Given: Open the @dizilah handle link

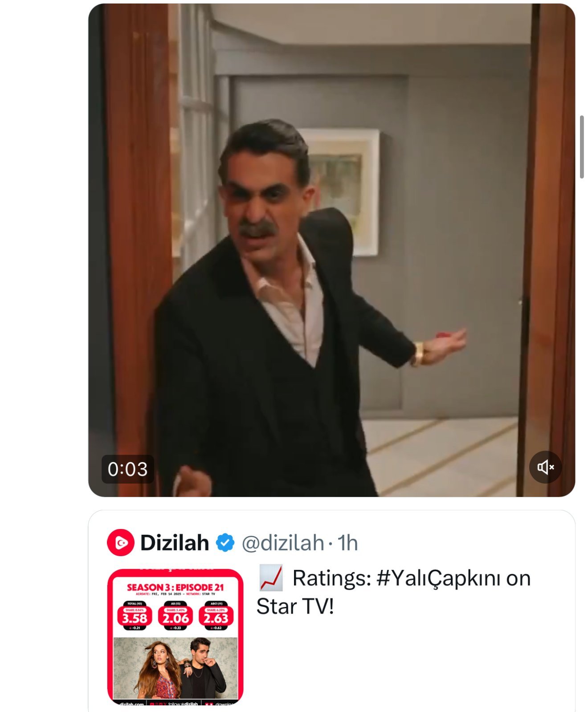Looking at the screenshot, I should (282, 543).
